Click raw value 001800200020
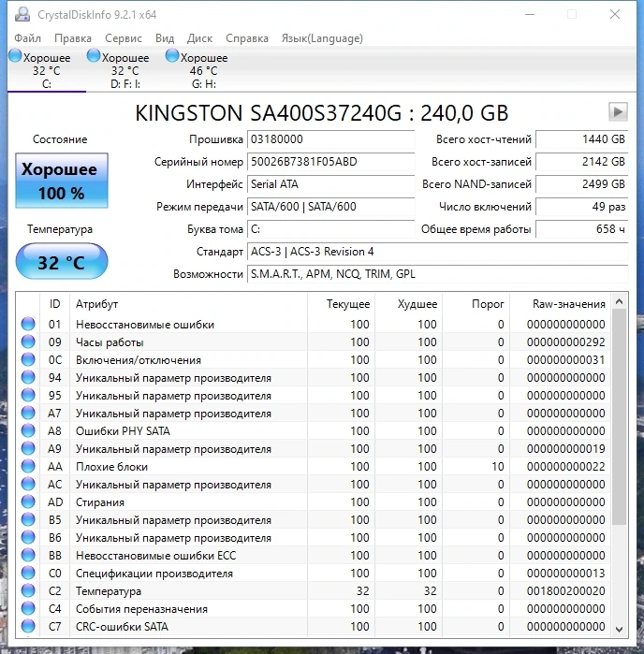The image size is (644, 654). tap(566, 591)
